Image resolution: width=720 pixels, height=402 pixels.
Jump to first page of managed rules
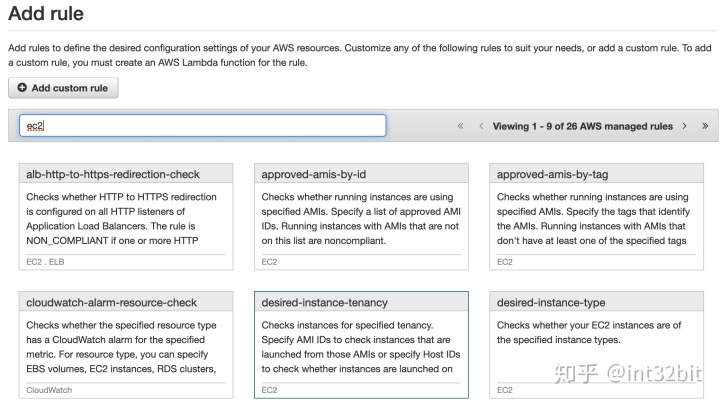tap(460, 126)
